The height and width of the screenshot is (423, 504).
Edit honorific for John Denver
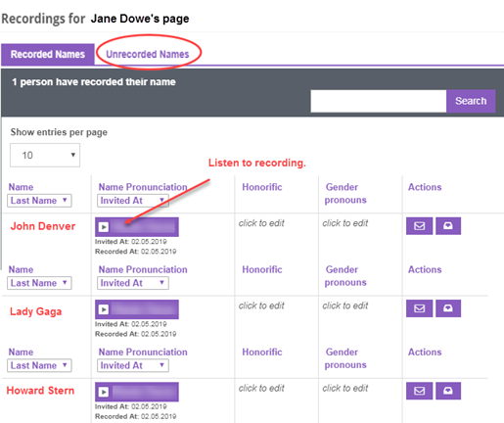tap(261, 223)
